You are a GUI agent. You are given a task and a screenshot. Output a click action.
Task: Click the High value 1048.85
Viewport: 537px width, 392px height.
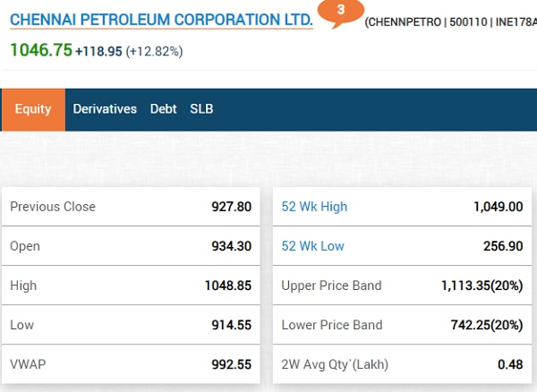pos(227,285)
